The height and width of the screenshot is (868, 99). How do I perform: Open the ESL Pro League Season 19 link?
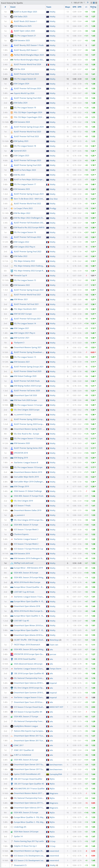pos(25,108)
